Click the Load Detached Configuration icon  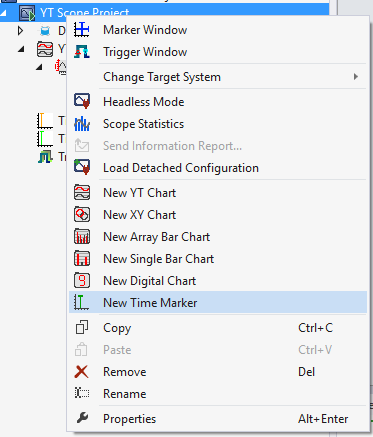click(82, 167)
